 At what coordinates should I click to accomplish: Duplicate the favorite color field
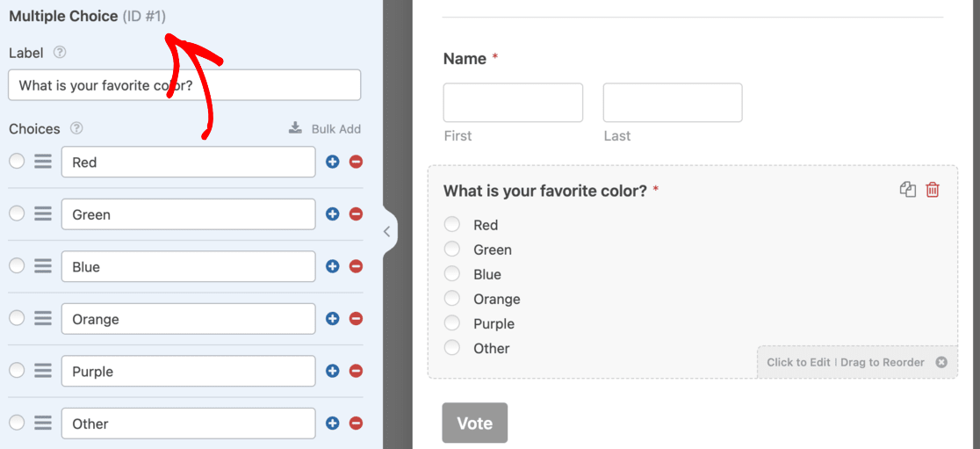(908, 190)
